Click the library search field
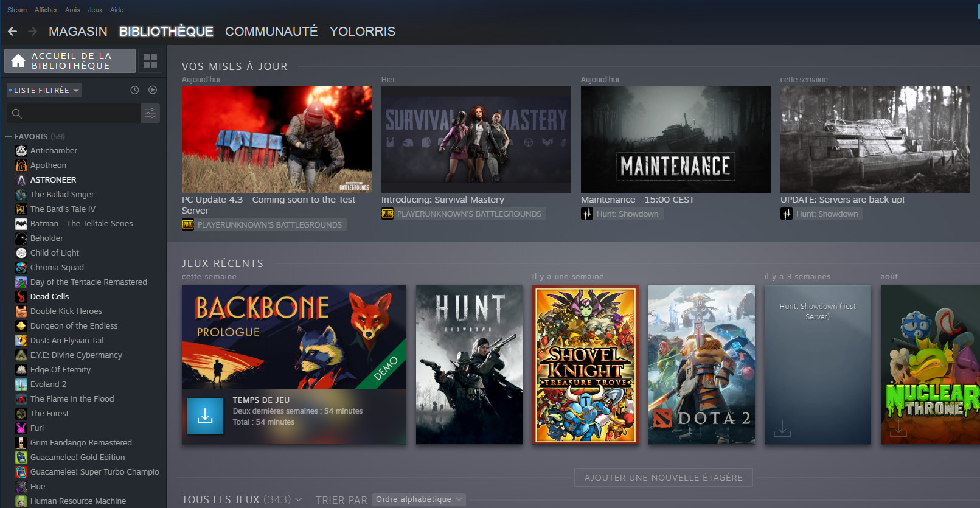This screenshot has height=508, width=980. pos(74,113)
